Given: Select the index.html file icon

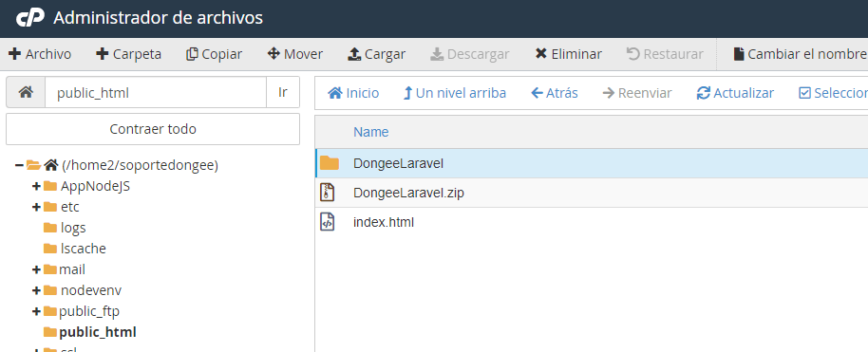Looking at the screenshot, I should coord(328,222).
